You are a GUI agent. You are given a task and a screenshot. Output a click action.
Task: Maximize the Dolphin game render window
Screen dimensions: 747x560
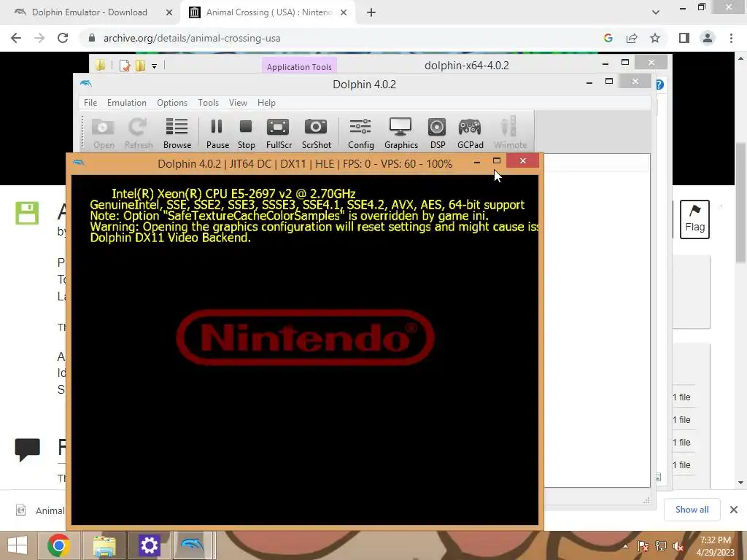(496, 161)
